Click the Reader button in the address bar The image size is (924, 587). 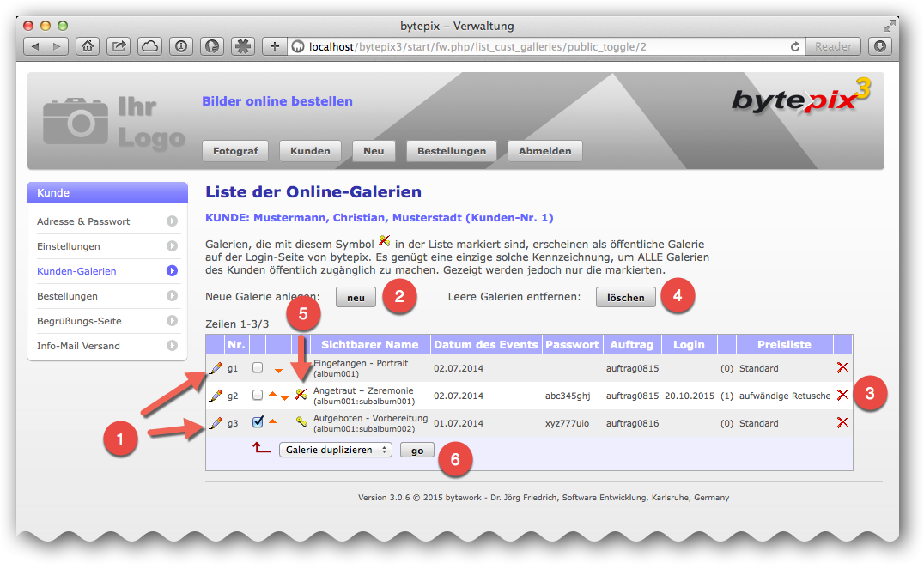[x=833, y=46]
